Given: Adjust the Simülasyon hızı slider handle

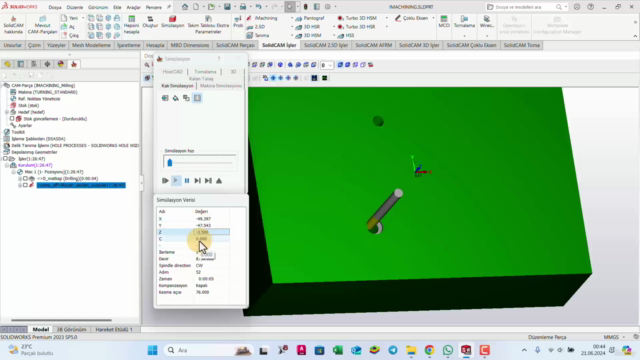Looking at the screenshot, I should pyautogui.click(x=170, y=162).
